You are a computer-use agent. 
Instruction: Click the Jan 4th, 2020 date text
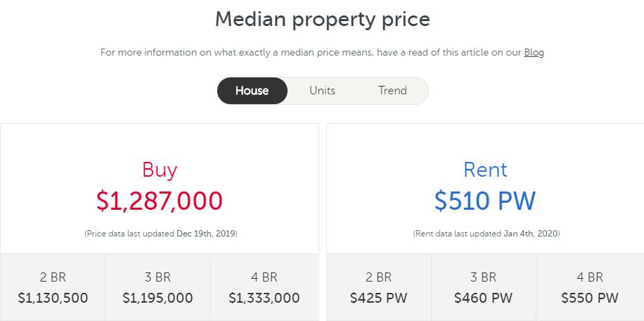click(x=532, y=233)
